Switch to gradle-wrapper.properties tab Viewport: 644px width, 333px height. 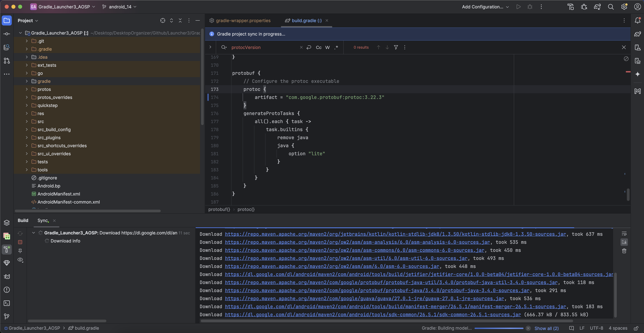pyautogui.click(x=240, y=20)
